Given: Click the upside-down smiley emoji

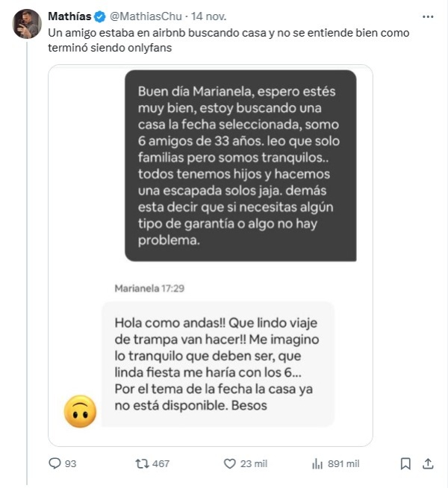Looking at the screenshot, I should pyautogui.click(x=80, y=411).
